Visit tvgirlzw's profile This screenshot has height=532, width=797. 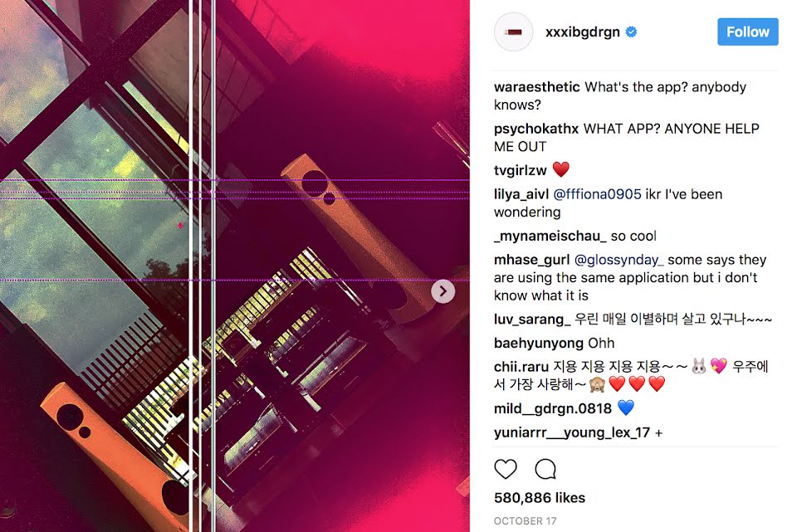(520, 170)
